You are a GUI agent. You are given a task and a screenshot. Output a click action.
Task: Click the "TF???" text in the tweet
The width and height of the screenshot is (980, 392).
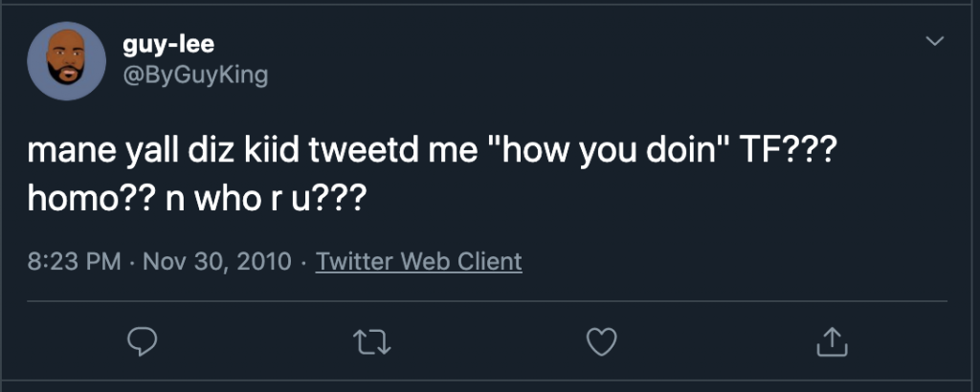click(x=789, y=152)
